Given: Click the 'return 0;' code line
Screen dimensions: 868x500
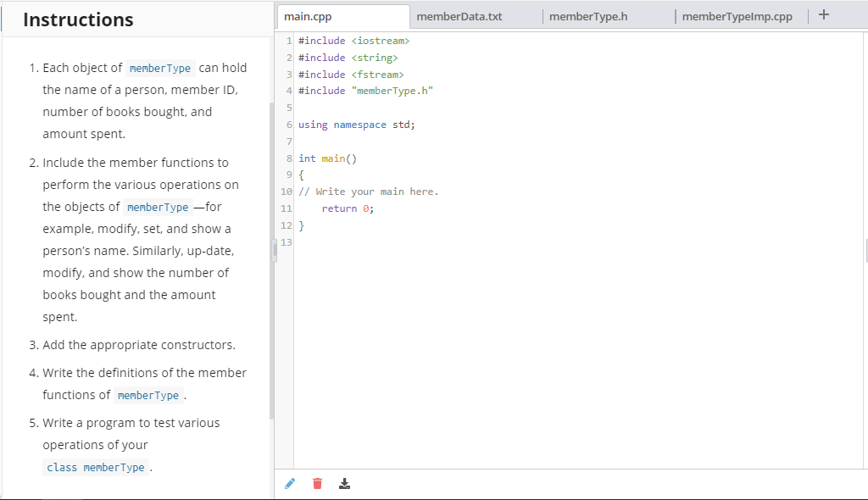Looking at the screenshot, I should 348,208.
